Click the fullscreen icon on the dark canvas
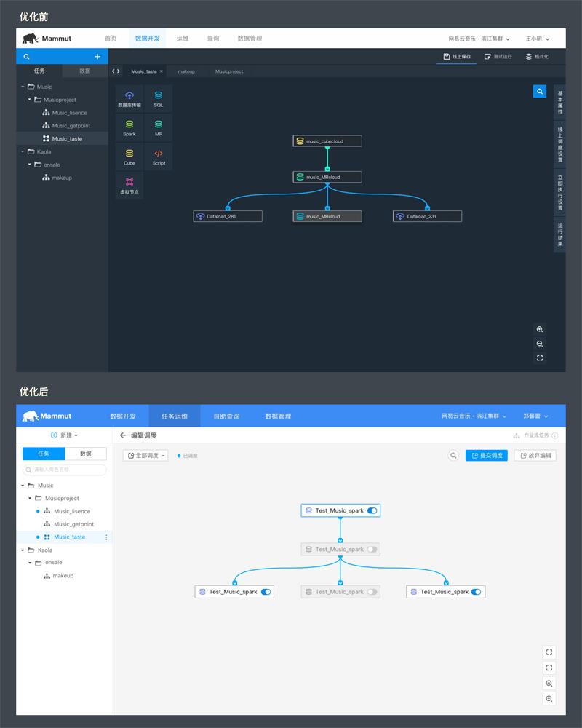The width and height of the screenshot is (582, 728). click(540, 358)
